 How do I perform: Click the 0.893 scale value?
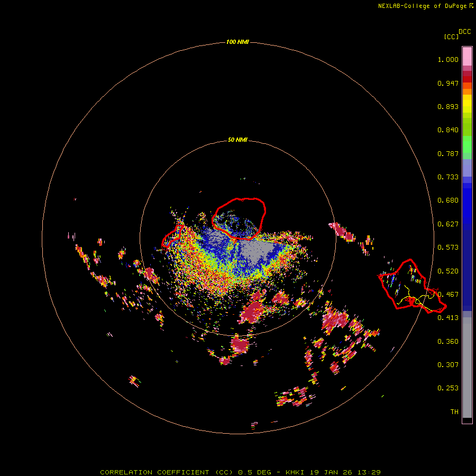pyautogui.click(x=448, y=106)
